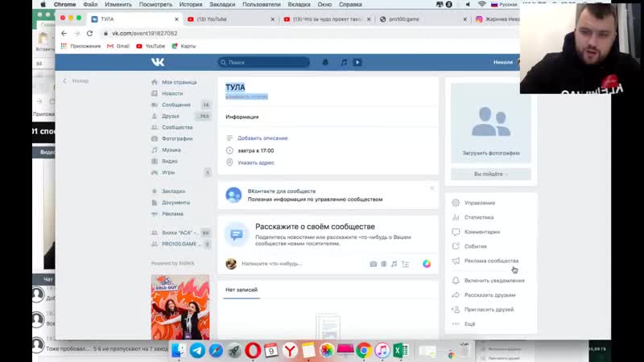Open the Файл menu in the menu bar
Image resolution: width=644 pixels, height=362 pixels.
tap(90, 5)
